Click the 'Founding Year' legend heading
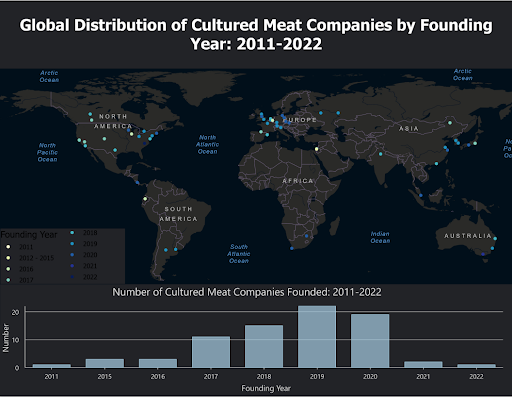The height and width of the screenshot is (397, 512). 29,235
